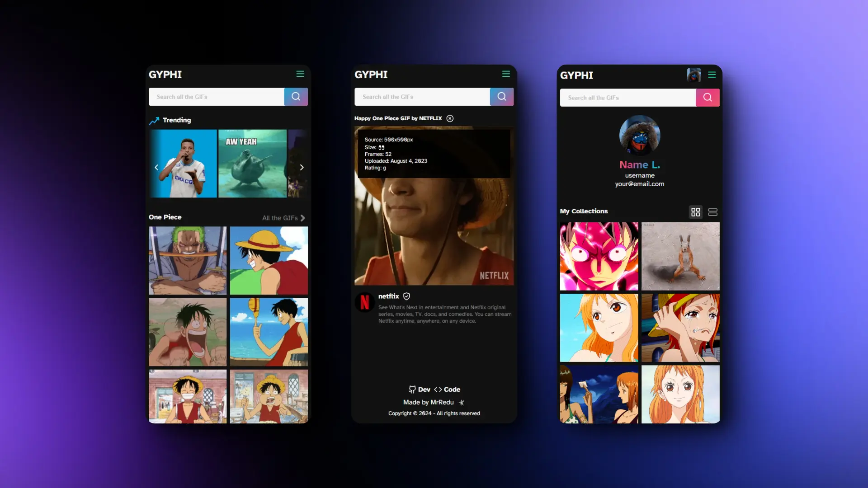Expand All the GIFs for One Piece

(x=283, y=218)
